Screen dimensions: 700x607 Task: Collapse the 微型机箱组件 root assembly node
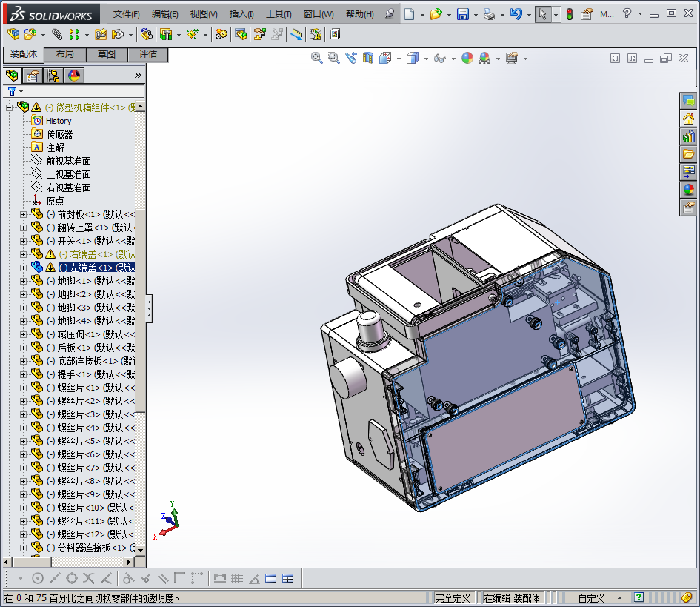(9, 107)
